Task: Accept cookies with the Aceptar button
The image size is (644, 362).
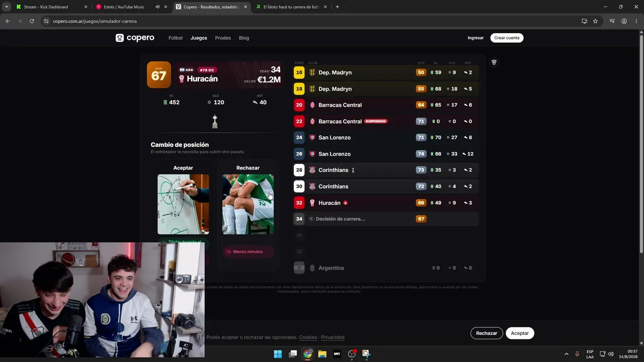Action: 520,333
